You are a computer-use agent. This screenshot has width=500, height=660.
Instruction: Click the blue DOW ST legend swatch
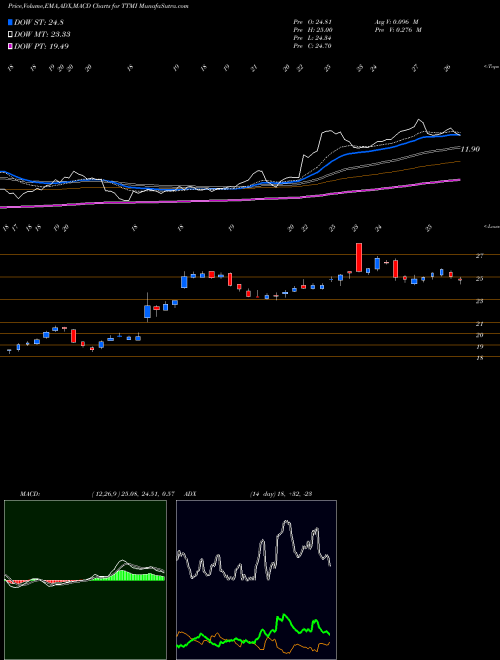tap(11, 22)
